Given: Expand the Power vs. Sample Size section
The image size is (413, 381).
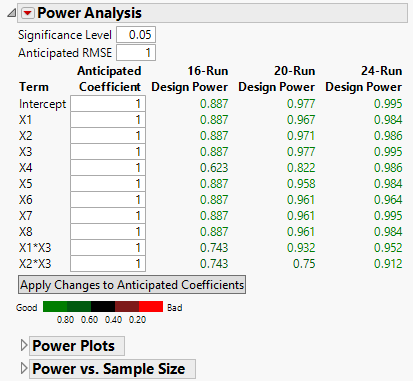Looking at the screenshot, I should [24, 368].
